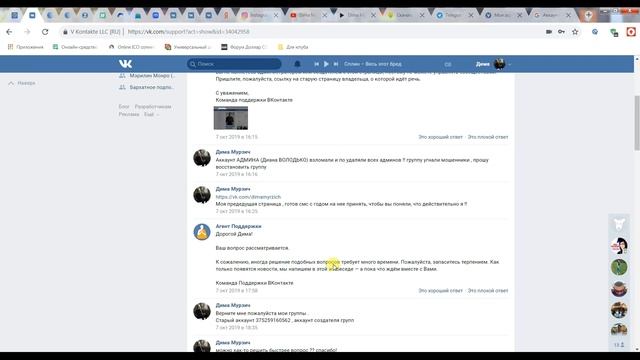The width and height of the screenshot is (640, 360).
Task: Skip to previous track in VK header
Action: point(316,64)
